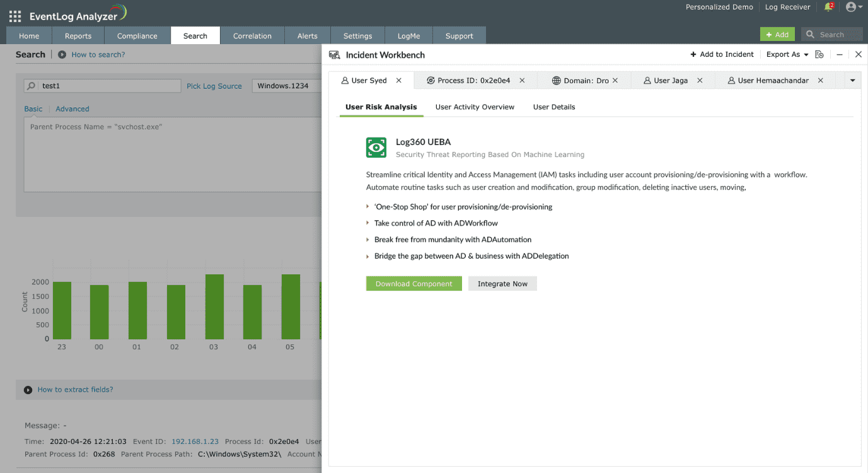The image size is (868, 473).
Task: Minimize the Incident Workbench panel
Action: click(x=840, y=55)
